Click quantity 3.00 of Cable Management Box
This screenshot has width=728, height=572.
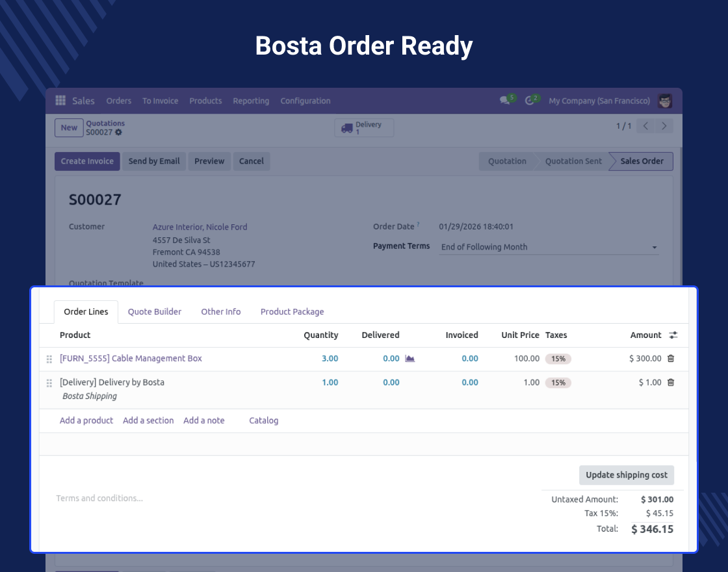330,358
